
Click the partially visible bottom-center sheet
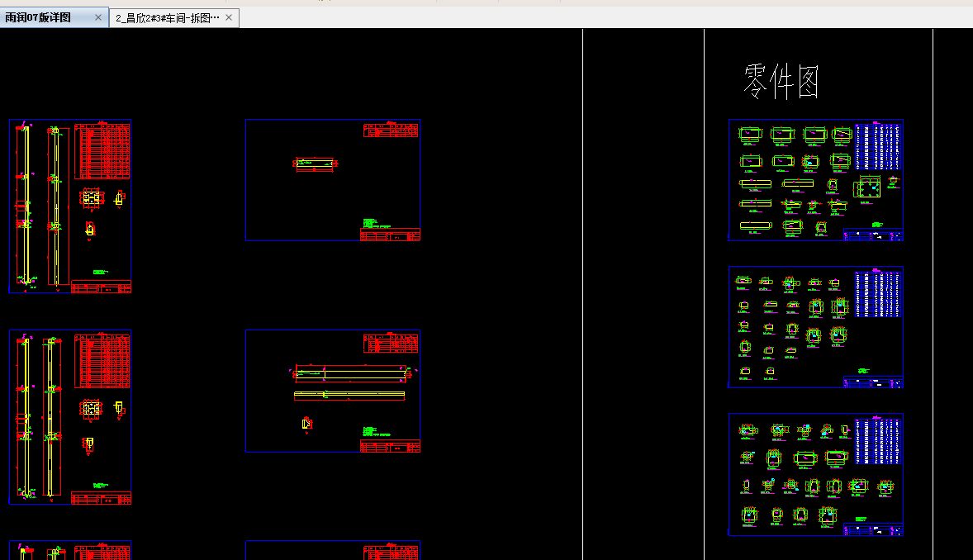pos(332,550)
